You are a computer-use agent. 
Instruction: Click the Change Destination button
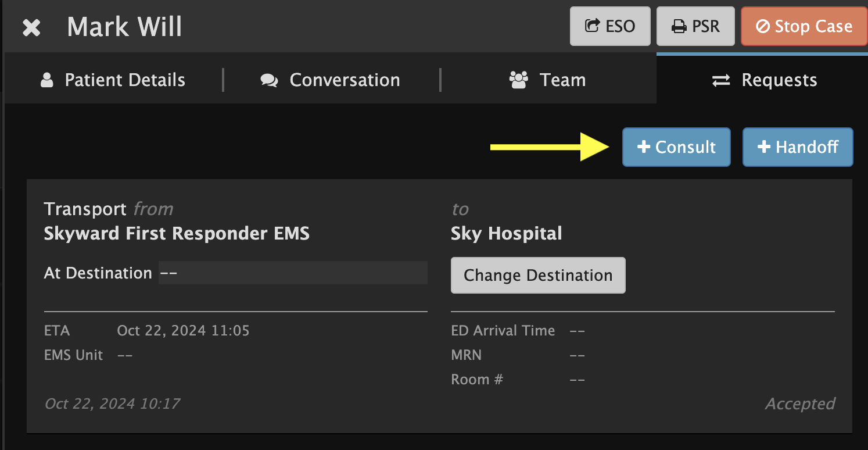(x=538, y=275)
